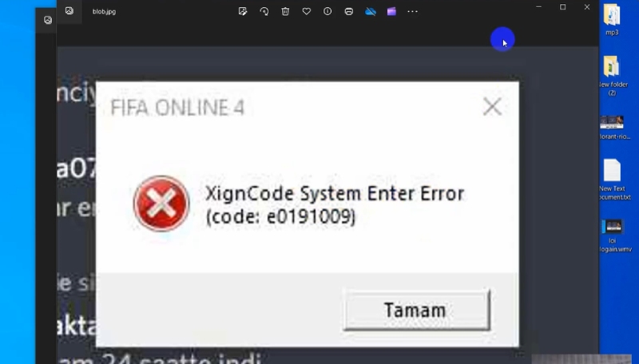Print the image using the printer icon
This screenshot has height=364, width=639.
coord(349,11)
